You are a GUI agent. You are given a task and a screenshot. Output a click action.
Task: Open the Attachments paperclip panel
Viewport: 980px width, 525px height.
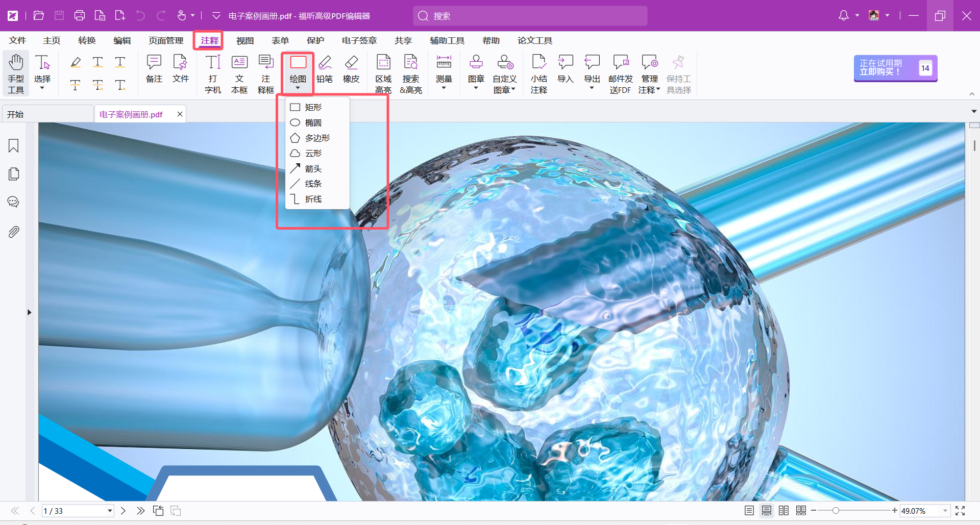click(x=14, y=232)
